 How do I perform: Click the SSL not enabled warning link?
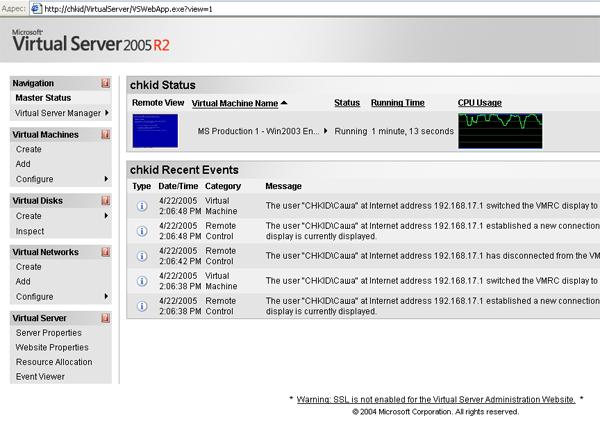click(x=436, y=399)
